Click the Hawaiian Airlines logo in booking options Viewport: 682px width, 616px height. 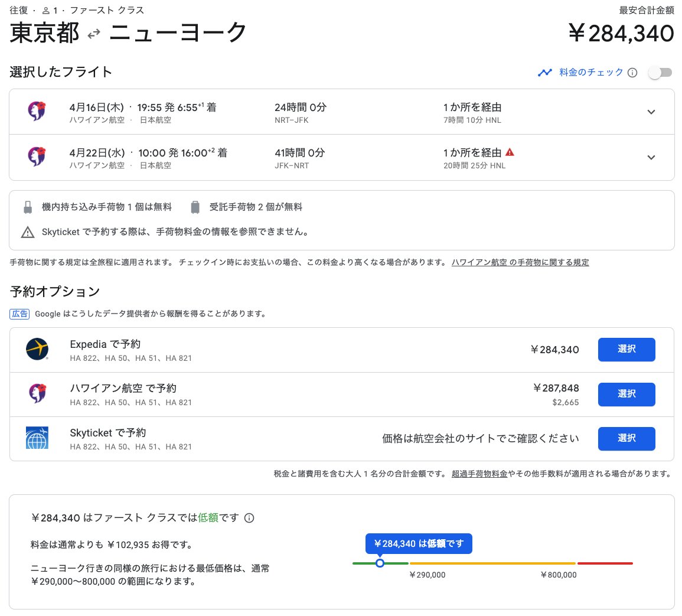coord(37,394)
